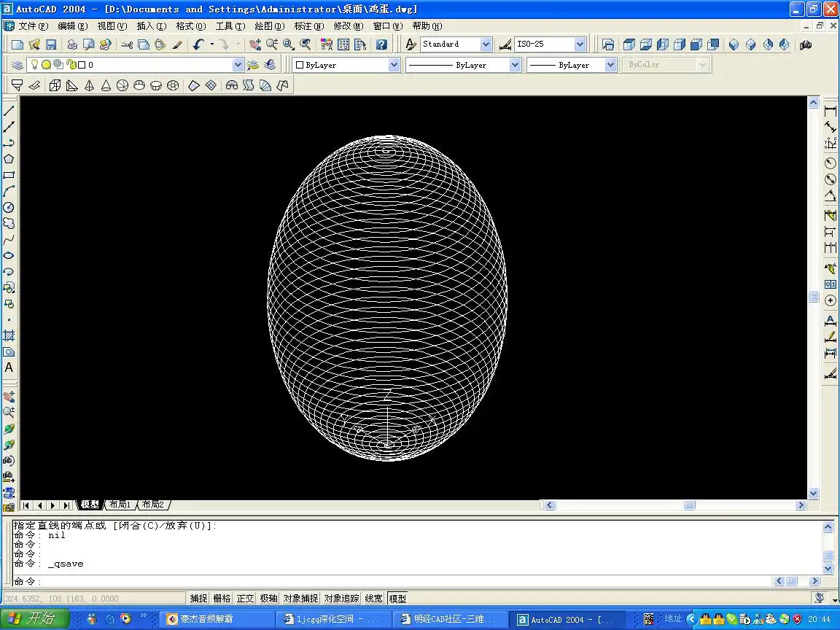Click the Cut scissors icon
This screenshot has width=840, height=630.
click(x=127, y=44)
